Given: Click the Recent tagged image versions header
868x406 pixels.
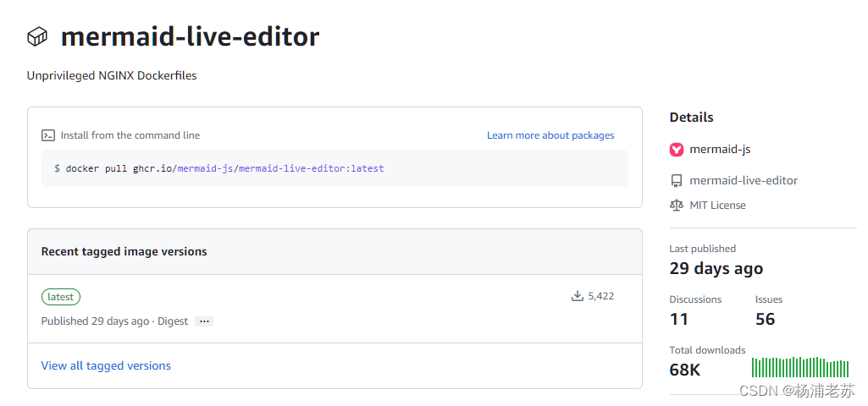Looking at the screenshot, I should pyautogui.click(x=124, y=252).
